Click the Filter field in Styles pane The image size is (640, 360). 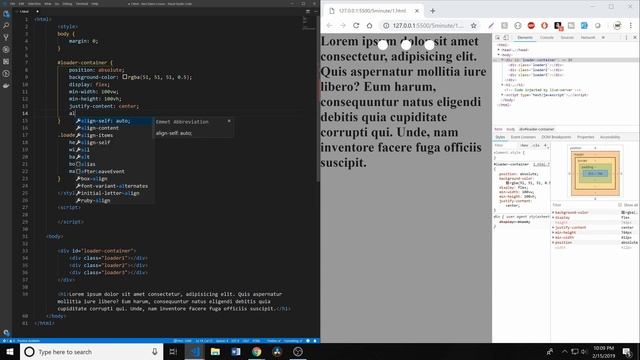[x=506, y=145]
